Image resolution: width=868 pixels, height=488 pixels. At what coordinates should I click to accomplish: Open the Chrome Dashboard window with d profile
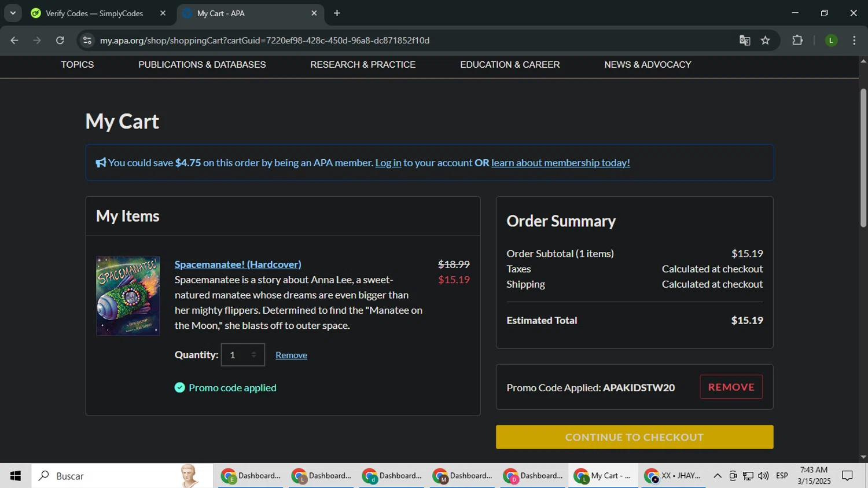tap(392, 476)
